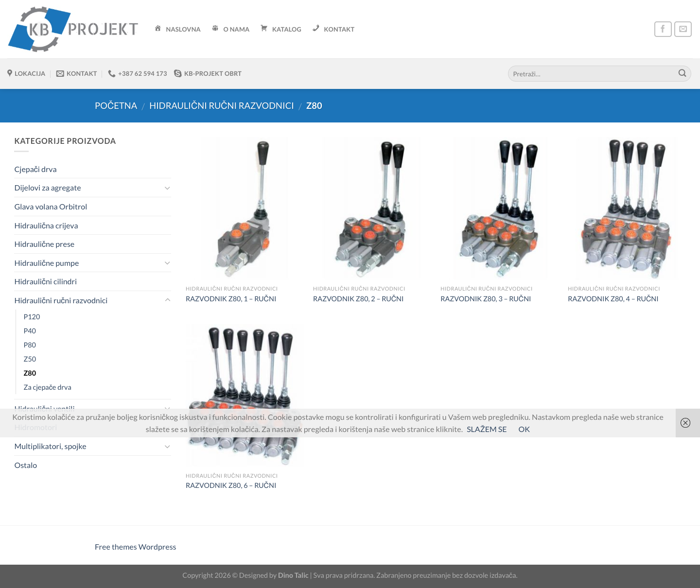
Task: Click the phone number +387 62 594 173
Action: (x=138, y=73)
